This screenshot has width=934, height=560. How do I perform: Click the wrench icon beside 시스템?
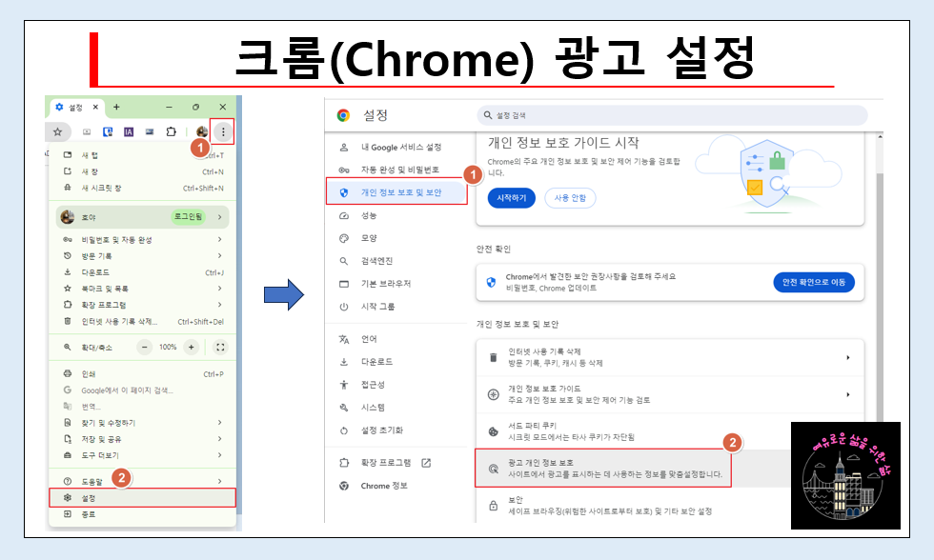click(344, 408)
